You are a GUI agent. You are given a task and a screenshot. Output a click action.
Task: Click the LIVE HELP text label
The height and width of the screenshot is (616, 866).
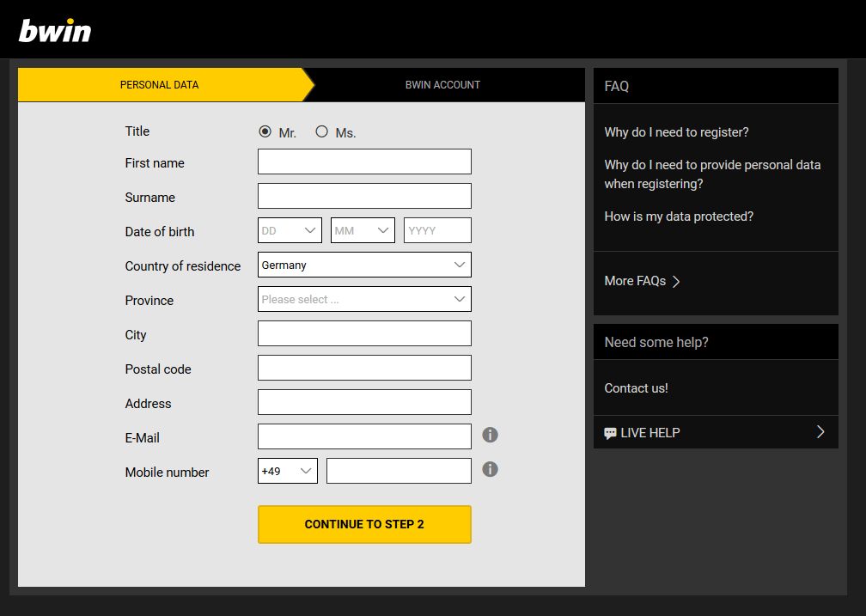[x=650, y=433]
